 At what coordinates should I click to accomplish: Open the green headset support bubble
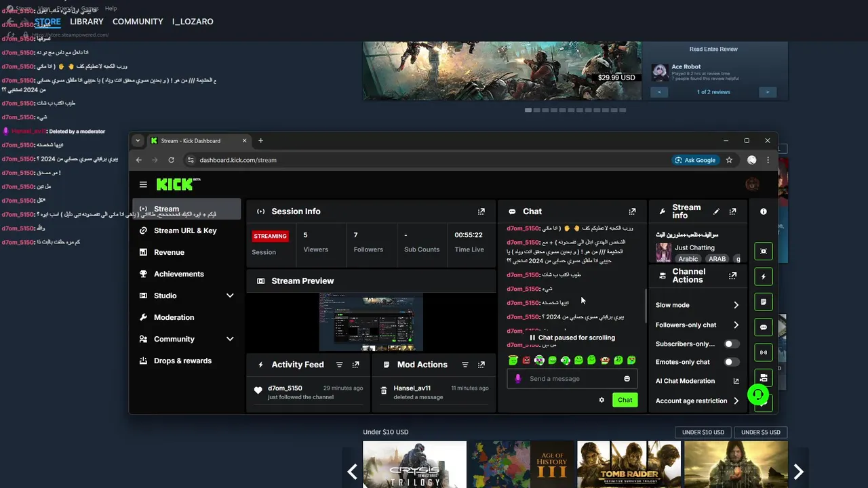point(758,394)
